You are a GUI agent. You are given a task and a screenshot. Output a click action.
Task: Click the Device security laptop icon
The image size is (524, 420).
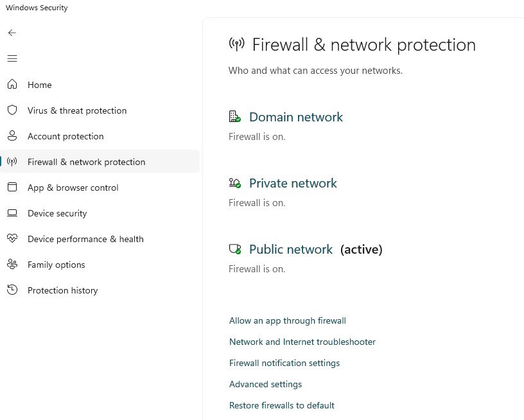point(12,213)
